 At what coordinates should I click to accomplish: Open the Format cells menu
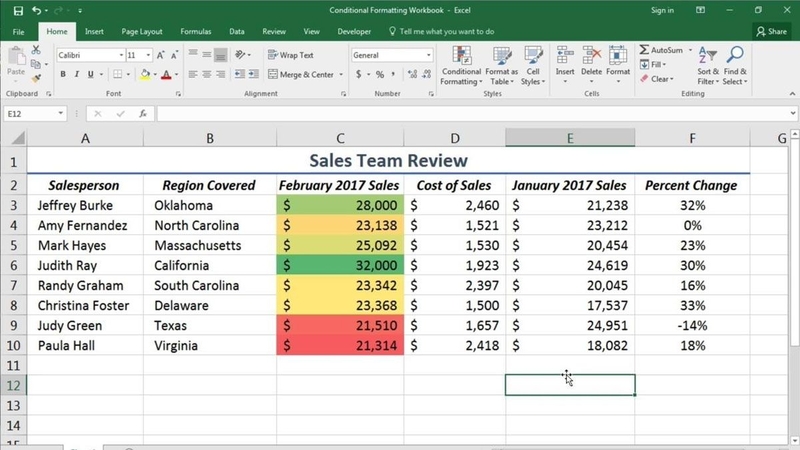[x=618, y=66]
